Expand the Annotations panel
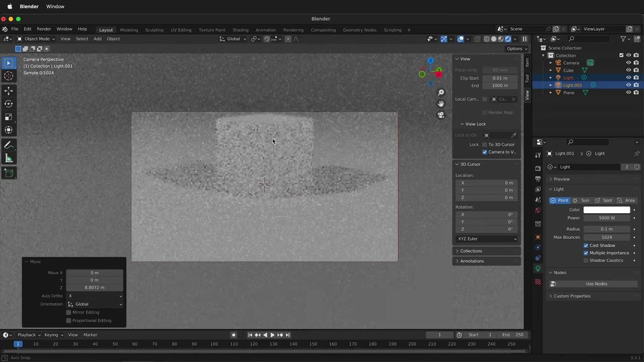 pos(472,261)
